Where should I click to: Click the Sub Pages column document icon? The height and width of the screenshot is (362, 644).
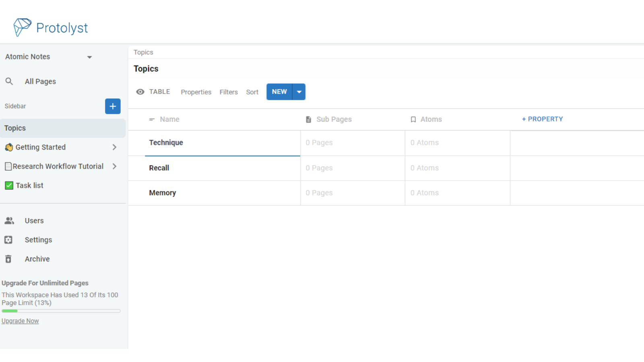point(308,119)
